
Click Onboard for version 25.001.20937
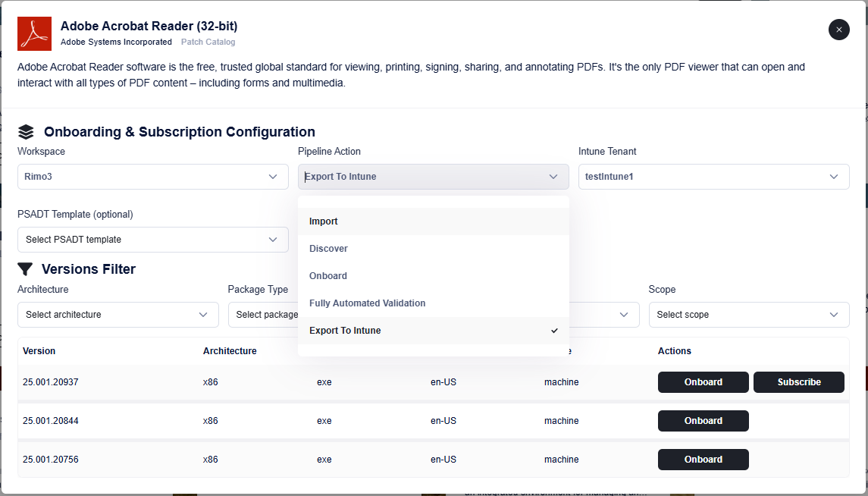(703, 382)
